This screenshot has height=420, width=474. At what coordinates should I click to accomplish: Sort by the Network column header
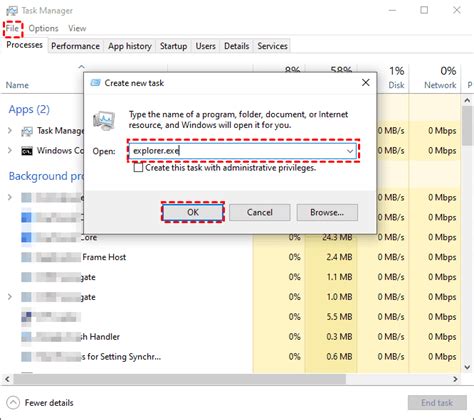(440, 85)
